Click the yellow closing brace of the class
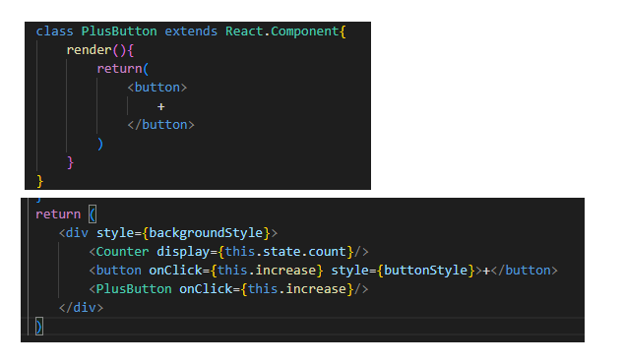624x364 pixels. pyautogui.click(x=39, y=181)
